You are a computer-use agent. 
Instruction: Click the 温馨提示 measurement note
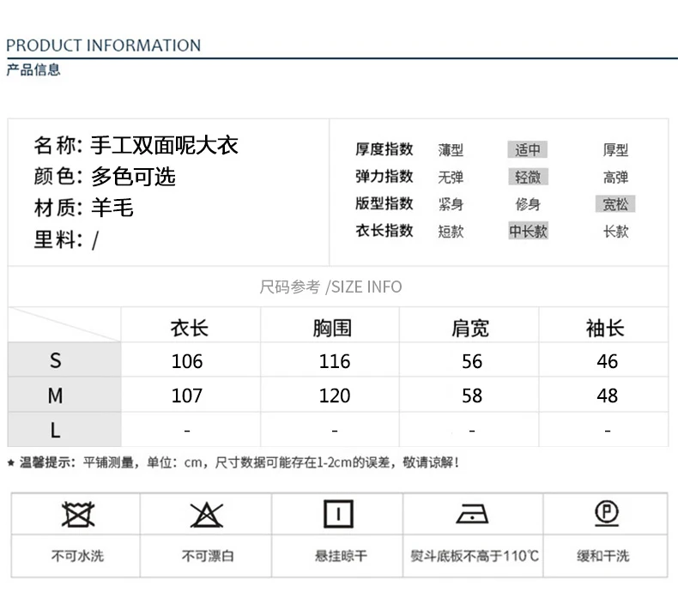point(233,462)
